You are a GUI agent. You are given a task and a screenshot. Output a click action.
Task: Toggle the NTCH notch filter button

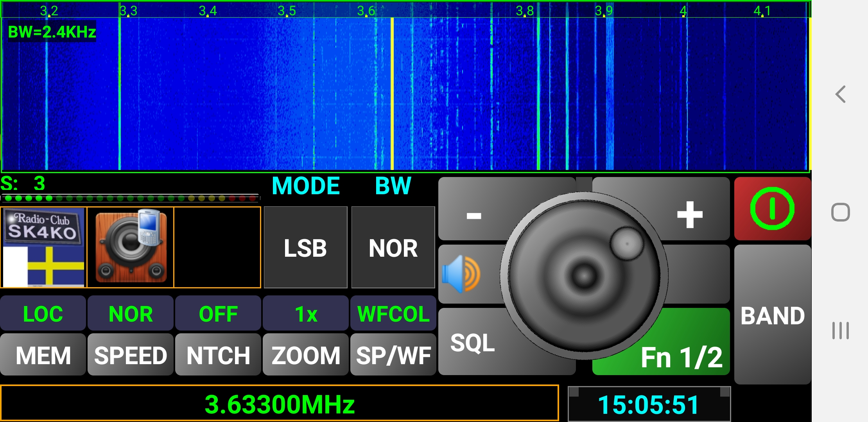(218, 355)
